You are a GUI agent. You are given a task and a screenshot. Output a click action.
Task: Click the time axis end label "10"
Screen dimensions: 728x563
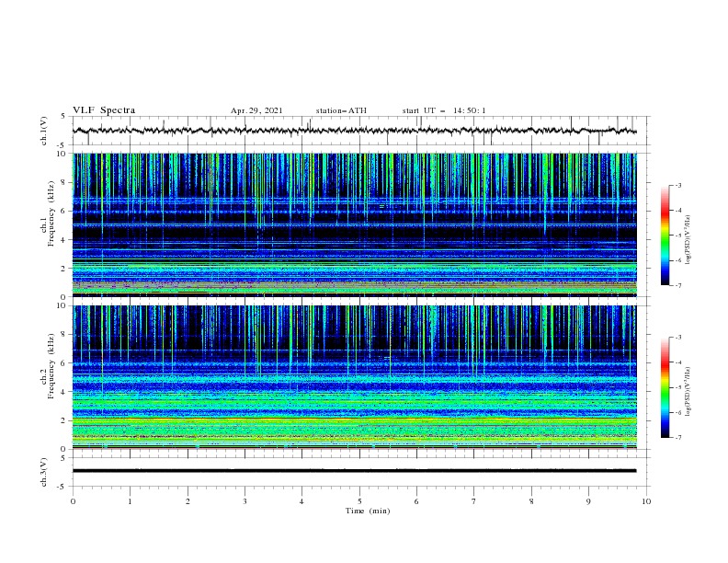click(x=646, y=501)
